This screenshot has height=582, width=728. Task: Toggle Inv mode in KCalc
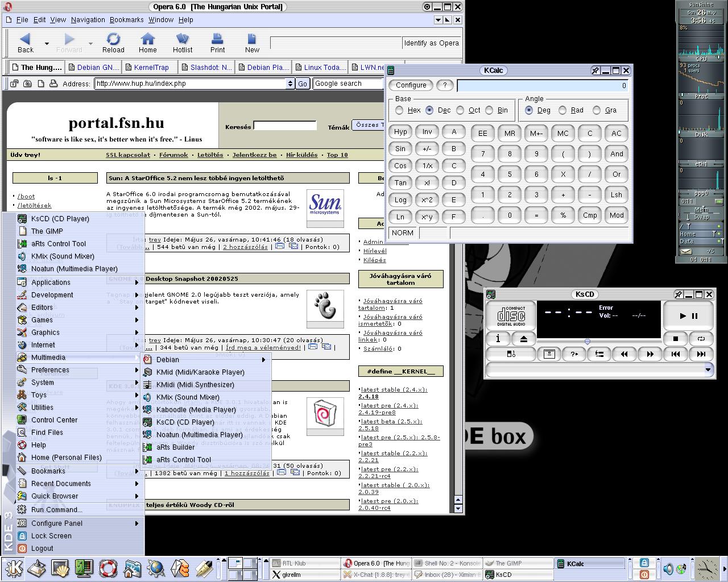427,132
